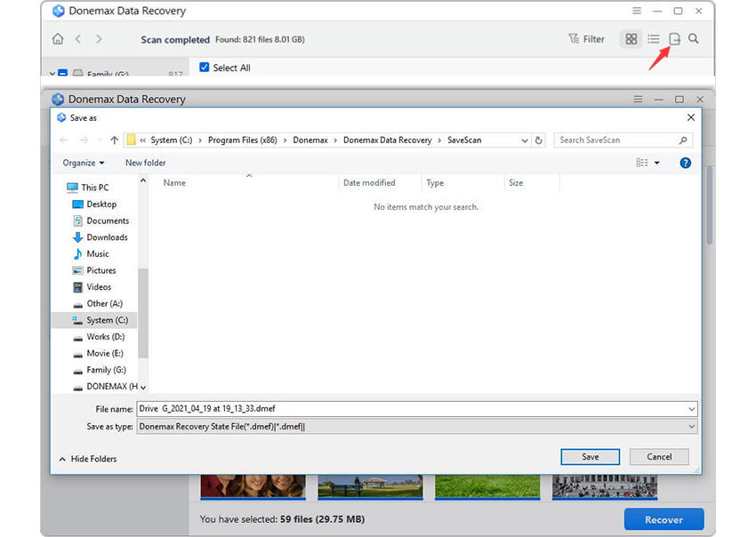Select Family (G:) drive in tree

(x=100, y=370)
